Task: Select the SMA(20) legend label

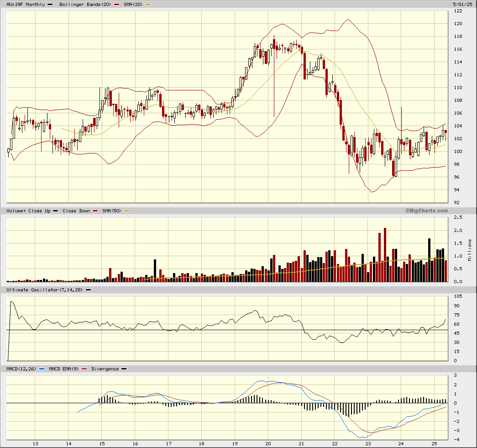Action: [x=133, y=4]
